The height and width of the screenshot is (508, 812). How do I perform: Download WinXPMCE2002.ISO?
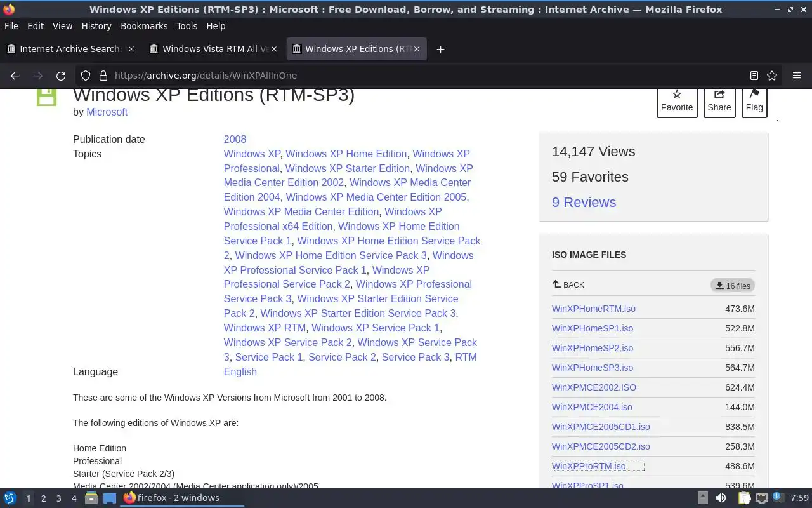point(594,387)
